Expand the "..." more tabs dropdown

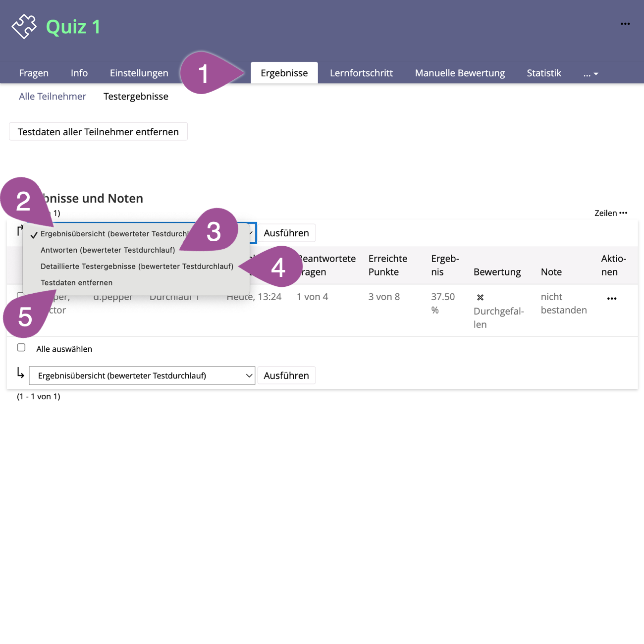(x=590, y=73)
